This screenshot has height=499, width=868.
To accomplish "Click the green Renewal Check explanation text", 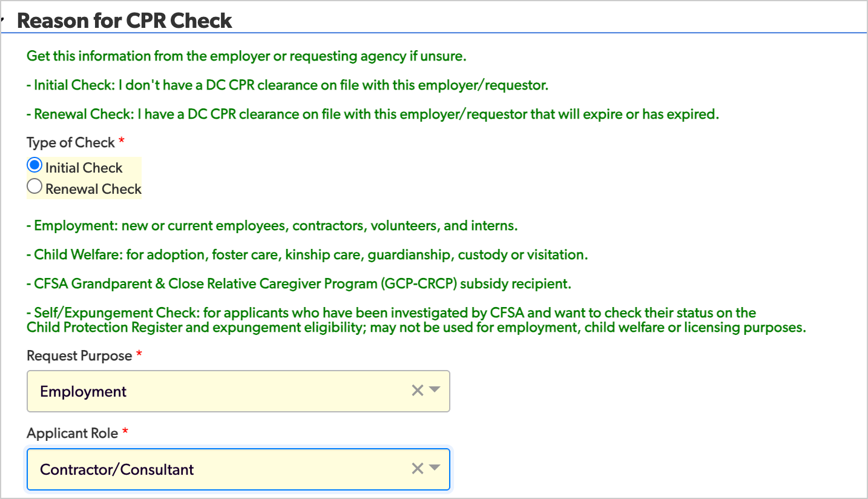I will click(373, 114).
